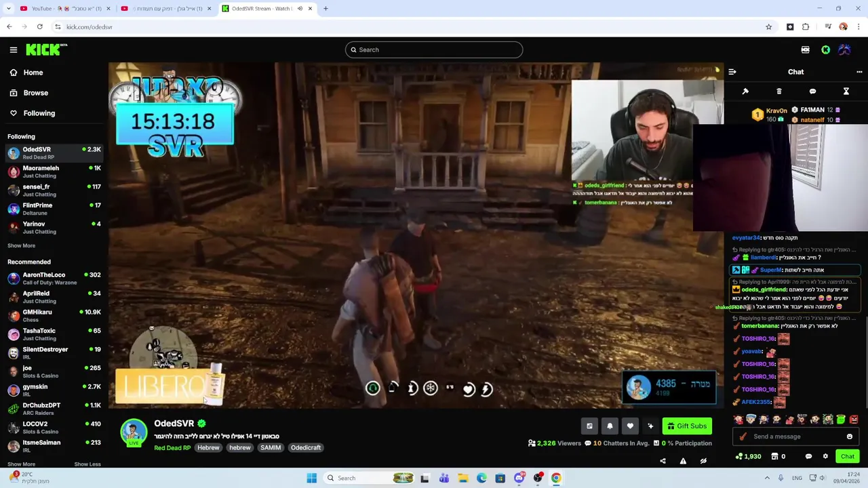
Task: Click the chat bubble icon beside settings
Action: pos(808,456)
